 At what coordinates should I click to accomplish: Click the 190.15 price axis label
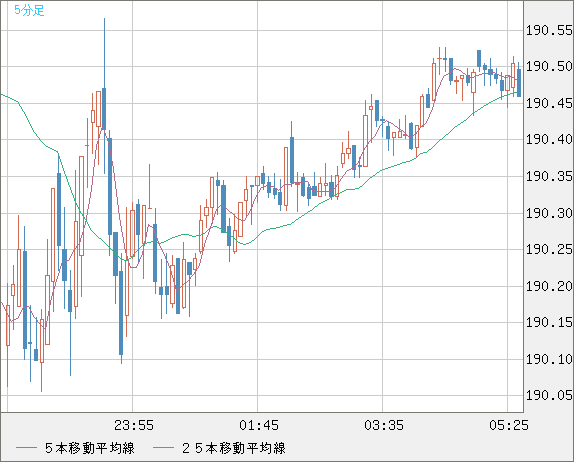pos(549,322)
